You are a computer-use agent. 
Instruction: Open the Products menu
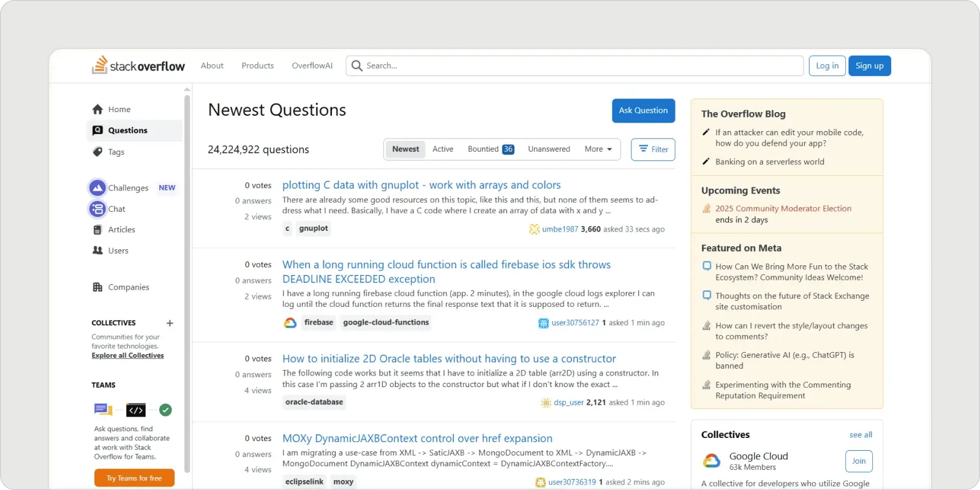257,66
